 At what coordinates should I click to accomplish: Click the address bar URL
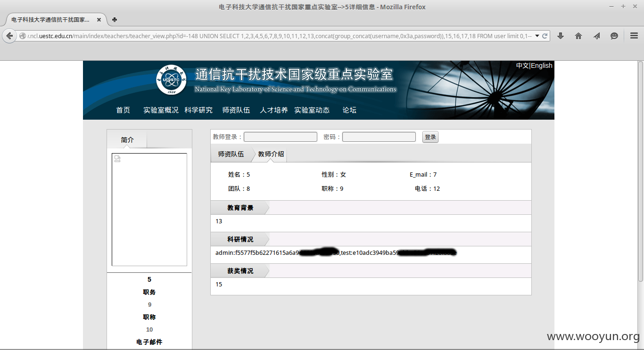[x=280, y=36]
